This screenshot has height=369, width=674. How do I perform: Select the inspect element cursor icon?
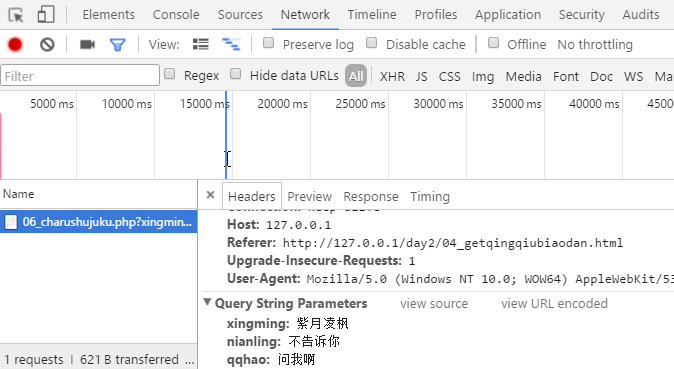click(x=16, y=15)
